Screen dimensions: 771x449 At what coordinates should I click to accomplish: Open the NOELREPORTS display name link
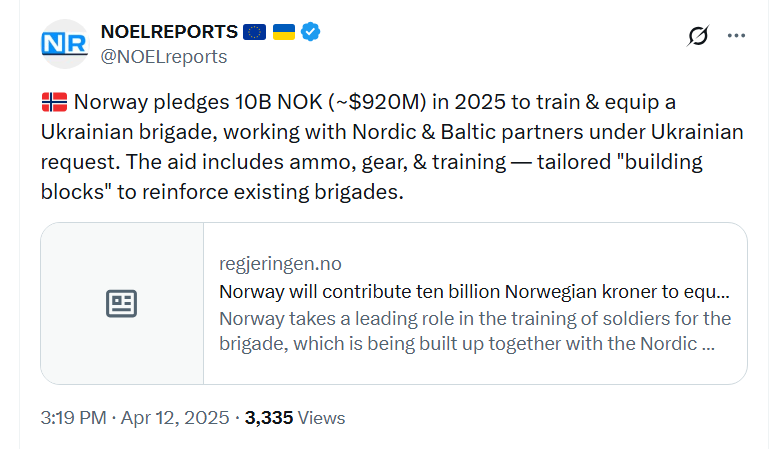tap(169, 32)
